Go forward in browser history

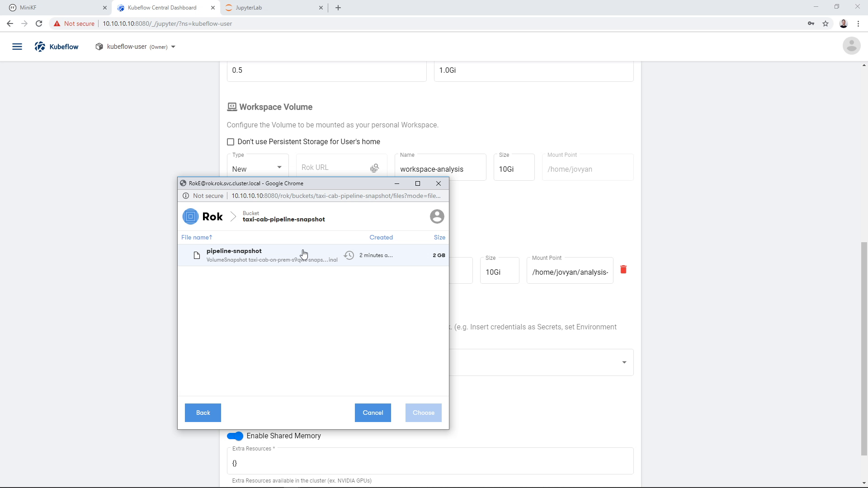point(24,23)
